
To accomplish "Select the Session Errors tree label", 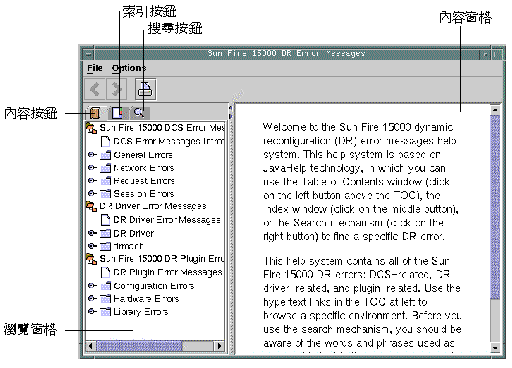I will tap(144, 194).
